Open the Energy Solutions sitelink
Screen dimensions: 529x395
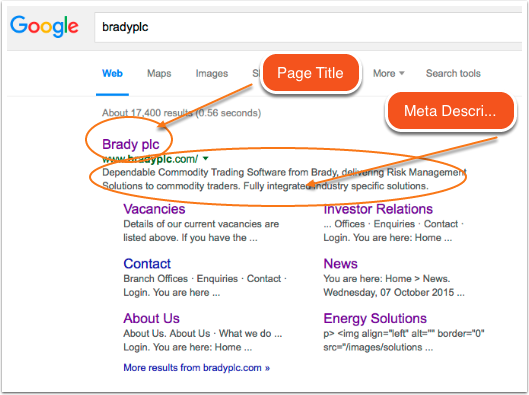(375, 318)
